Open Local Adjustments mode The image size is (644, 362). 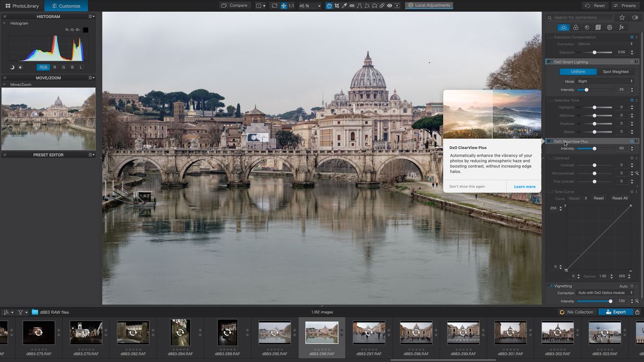point(429,5)
